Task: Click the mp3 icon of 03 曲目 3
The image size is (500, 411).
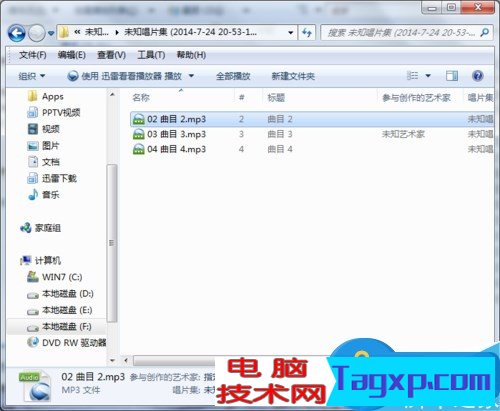Action: 139,134
